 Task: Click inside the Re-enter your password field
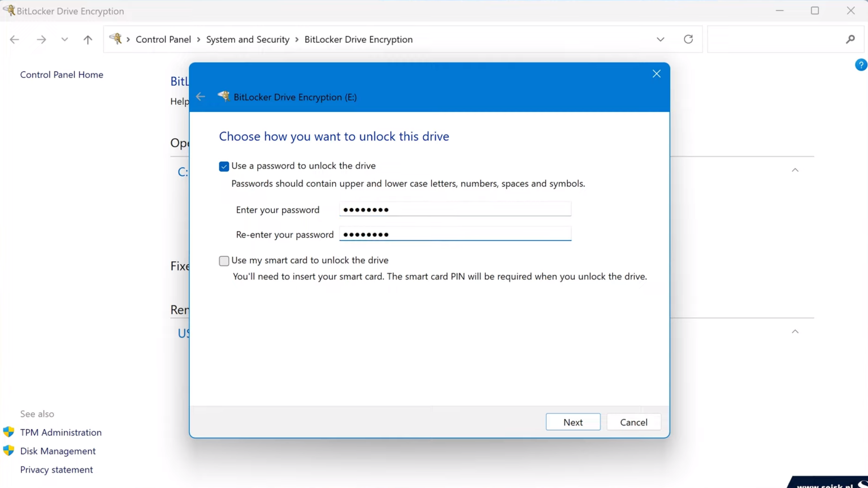click(455, 234)
